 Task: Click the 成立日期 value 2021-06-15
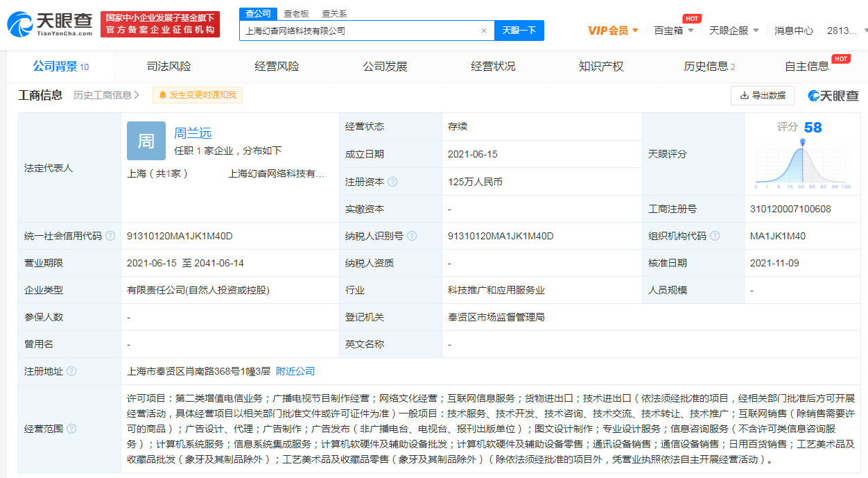(x=473, y=155)
